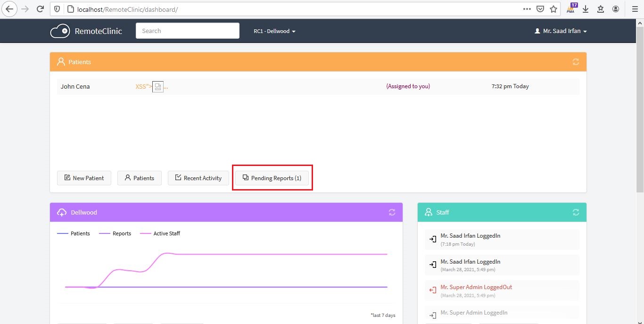
Task: Click Mr. Super Admin LoggedOut entry
Action: click(502, 291)
